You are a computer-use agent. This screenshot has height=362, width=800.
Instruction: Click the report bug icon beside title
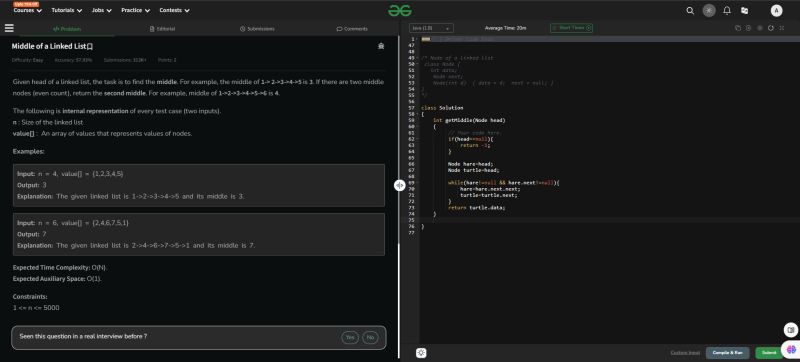pos(381,46)
